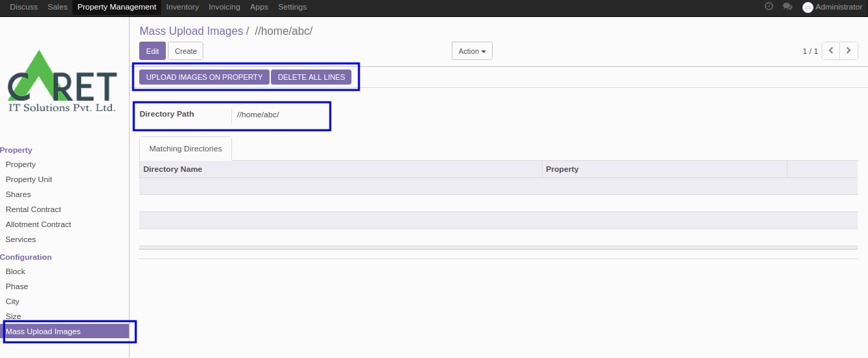
Task: Click the Directory Path field value
Action: [x=258, y=115]
